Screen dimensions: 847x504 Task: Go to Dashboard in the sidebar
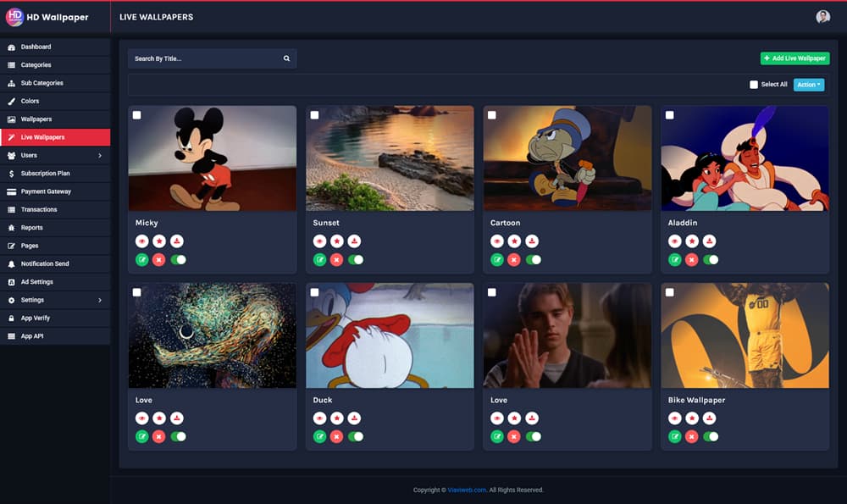coord(55,47)
